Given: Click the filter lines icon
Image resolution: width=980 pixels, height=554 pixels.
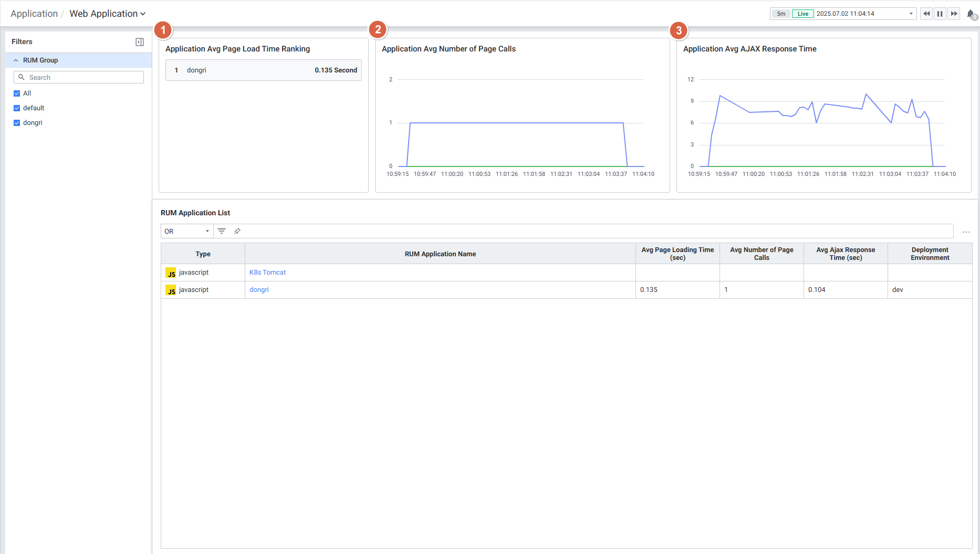Looking at the screenshot, I should point(222,231).
